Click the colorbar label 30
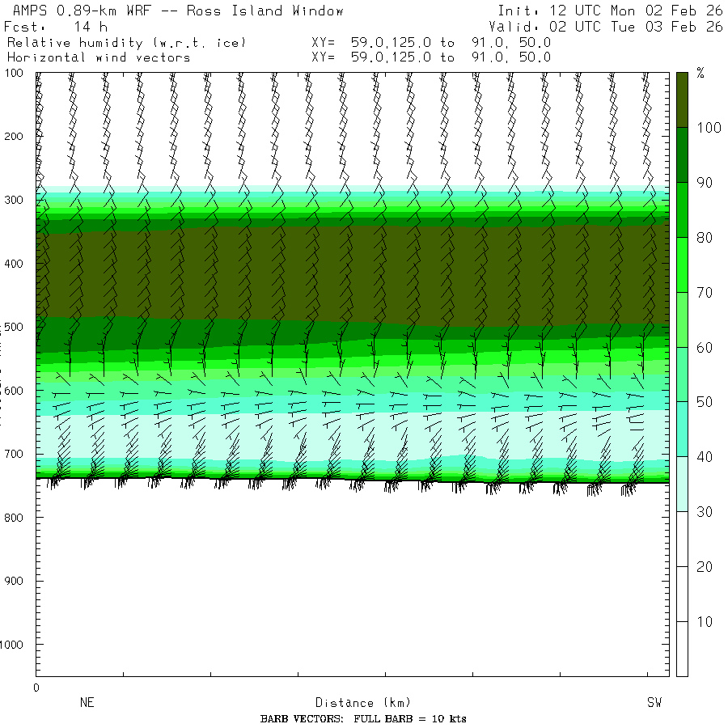This screenshot has height=728, width=728. pyautogui.click(x=705, y=512)
